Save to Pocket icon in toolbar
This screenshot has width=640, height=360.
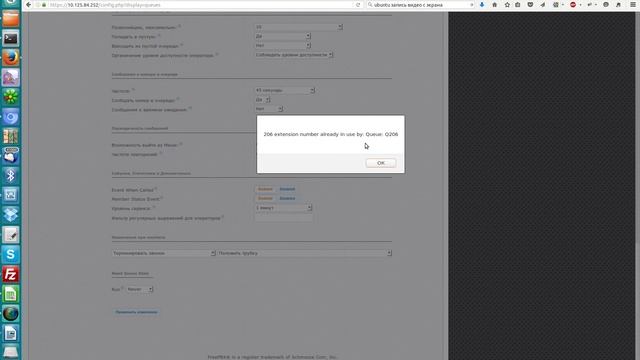530,4
